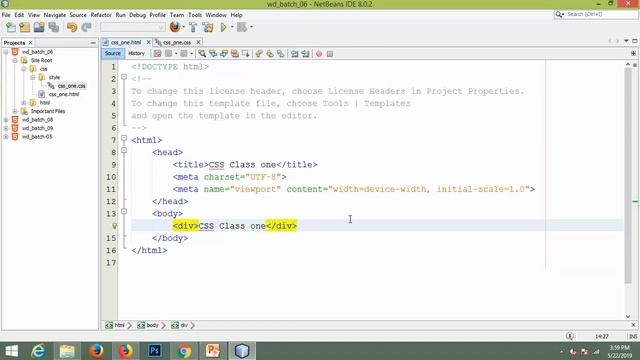Toggle Highlight Search in editor toolbar
The image size is (640, 360).
tap(235, 53)
